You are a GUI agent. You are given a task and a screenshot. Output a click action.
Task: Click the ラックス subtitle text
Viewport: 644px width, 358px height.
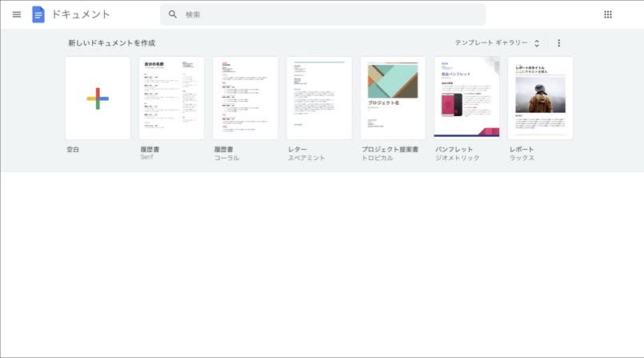pyautogui.click(x=522, y=158)
